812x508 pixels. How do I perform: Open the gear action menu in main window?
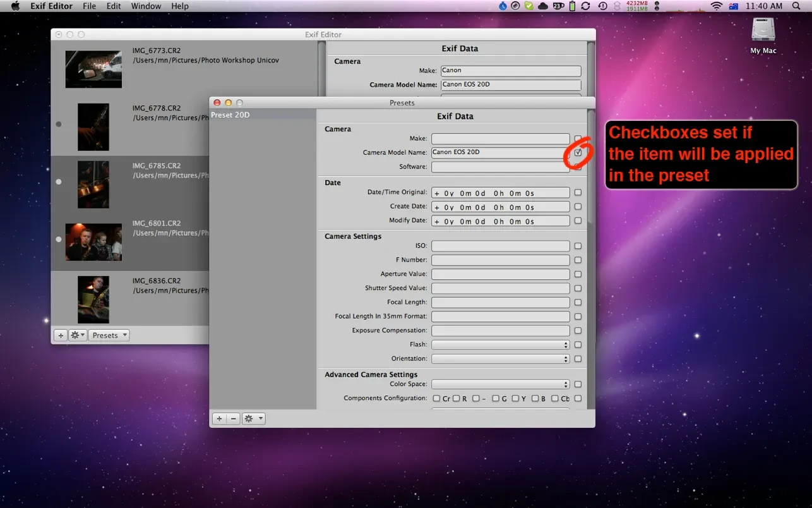77,336
